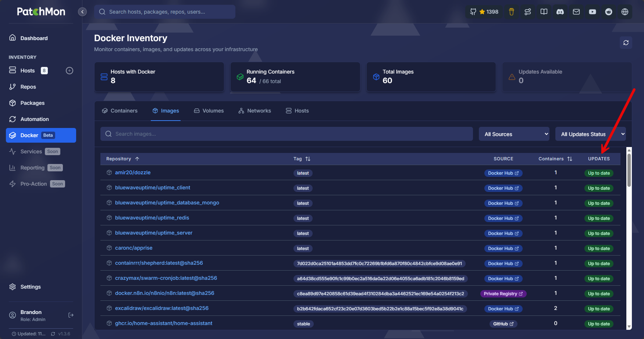Viewport: 644px width, 339px height.
Task: Open the docker.n8n.io/n8nio/n8n image link
Action: pyautogui.click(x=164, y=293)
